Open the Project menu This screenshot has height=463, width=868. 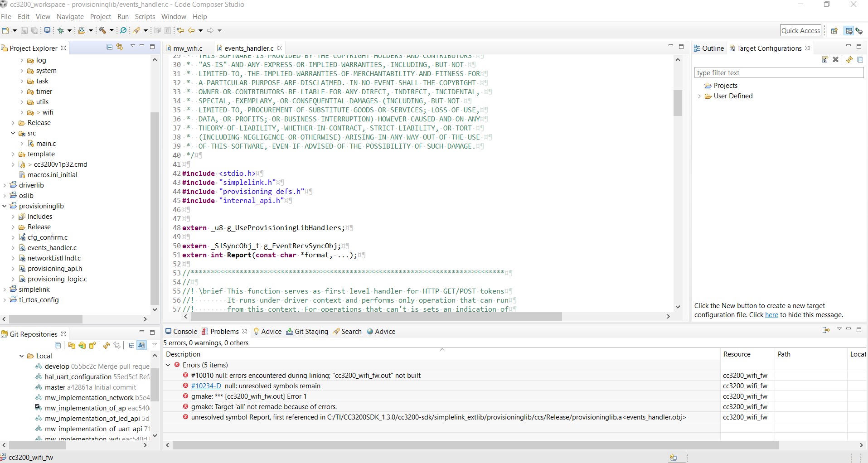pos(100,17)
